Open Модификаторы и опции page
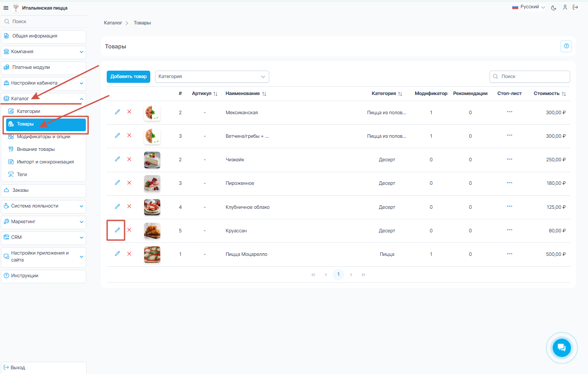Screen dimensions: 588x374 tap(46, 136)
